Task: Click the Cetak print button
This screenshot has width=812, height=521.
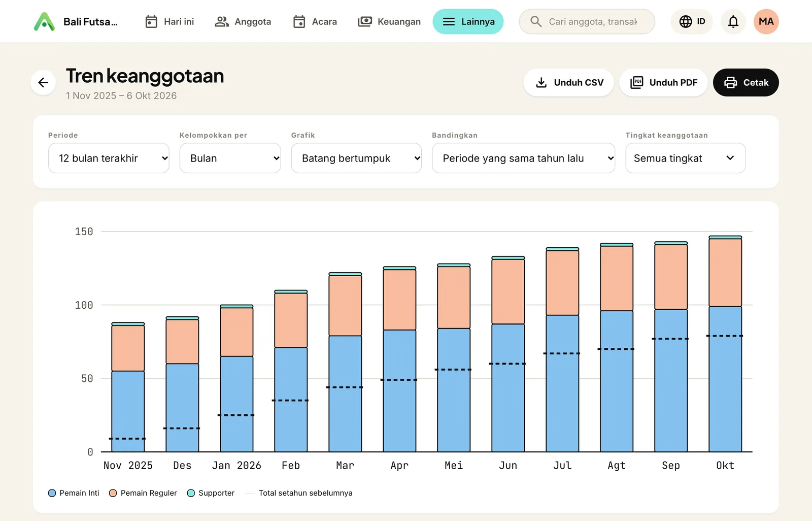Action: (746, 82)
